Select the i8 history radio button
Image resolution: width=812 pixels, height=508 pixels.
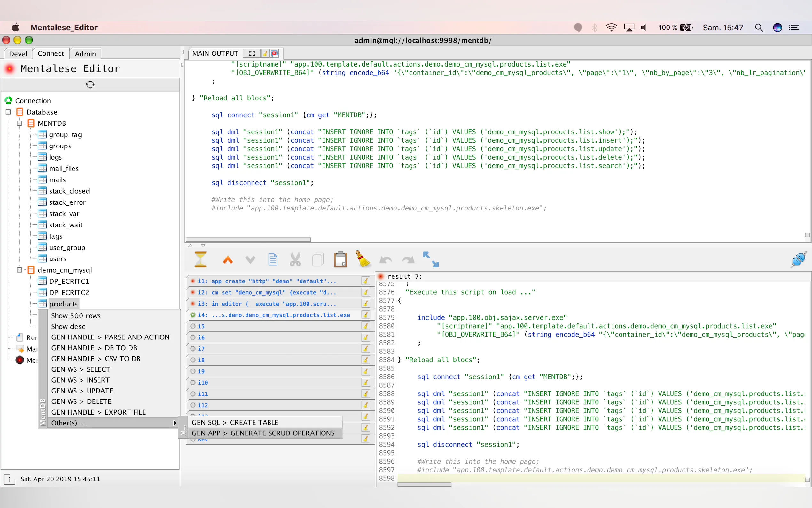tap(193, 360)
